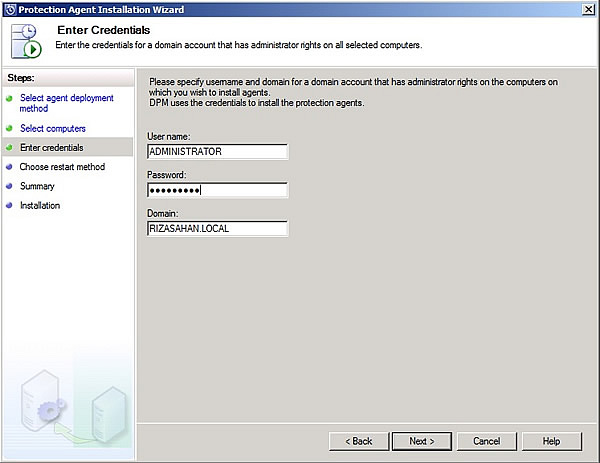The width and height of the screenshot is (600, 463).
Task: Select the Installation step in the sidebar
Action: tap(40, 206)
